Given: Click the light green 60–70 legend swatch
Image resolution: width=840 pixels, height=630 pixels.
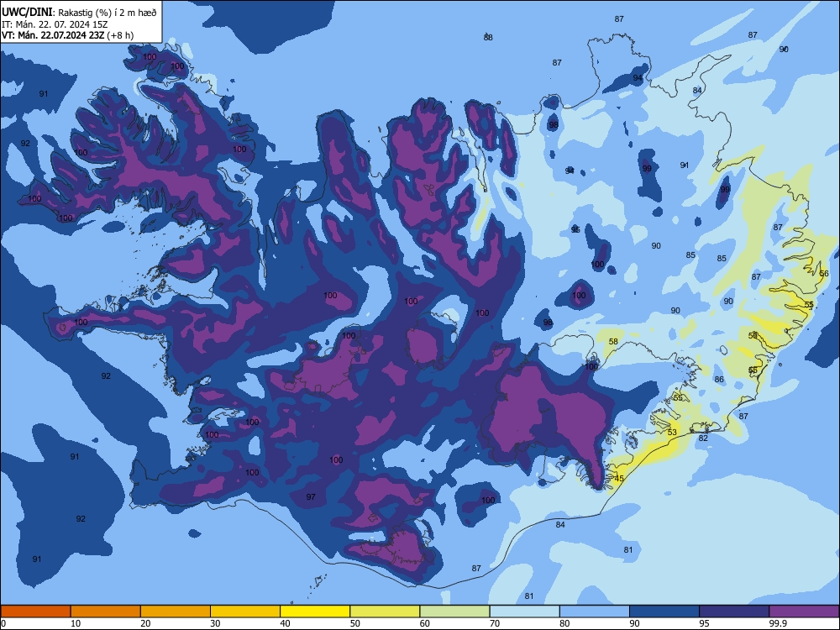Looking at the screenshot, I should [x=454, y=612].
